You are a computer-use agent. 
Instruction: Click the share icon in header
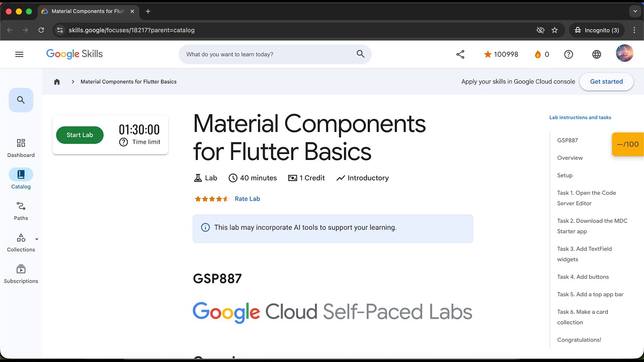[460, 54]
